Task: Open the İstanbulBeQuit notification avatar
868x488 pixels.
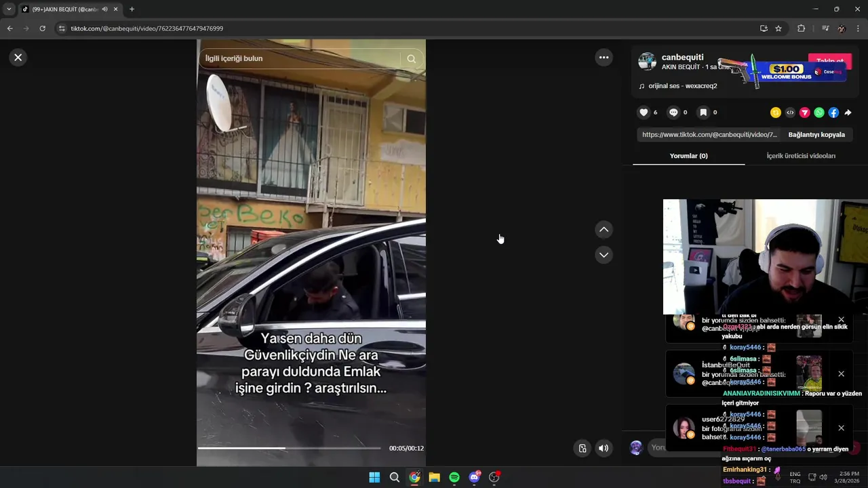Action: coord(684,374)
